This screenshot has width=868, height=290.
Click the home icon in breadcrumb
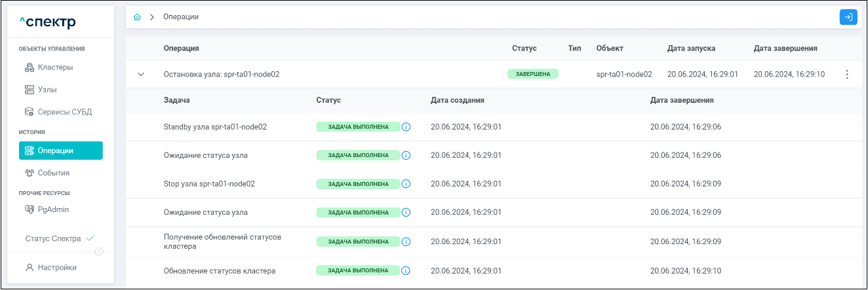137,17
